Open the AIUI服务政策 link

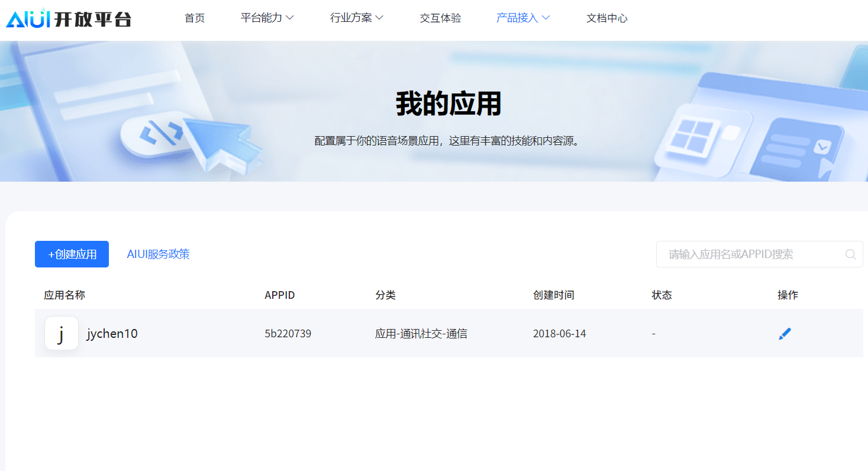[158, 254]
